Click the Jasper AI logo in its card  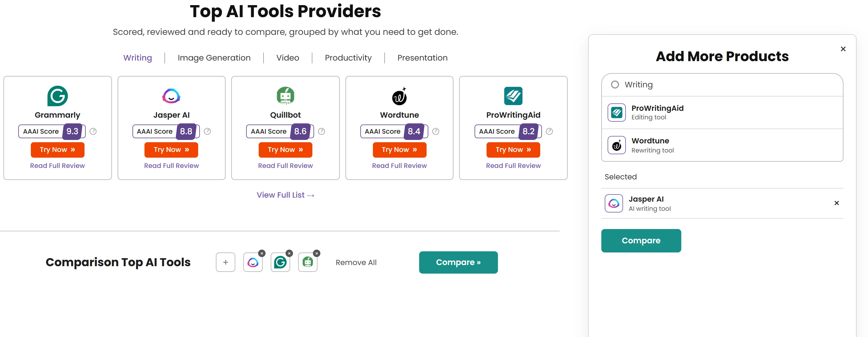coord(171,96)
